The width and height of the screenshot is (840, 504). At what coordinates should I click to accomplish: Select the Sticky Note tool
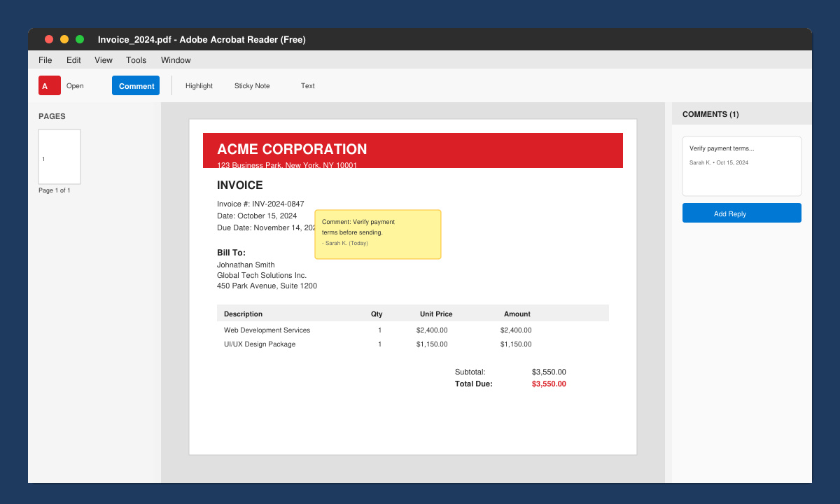[x=252, y=86]
